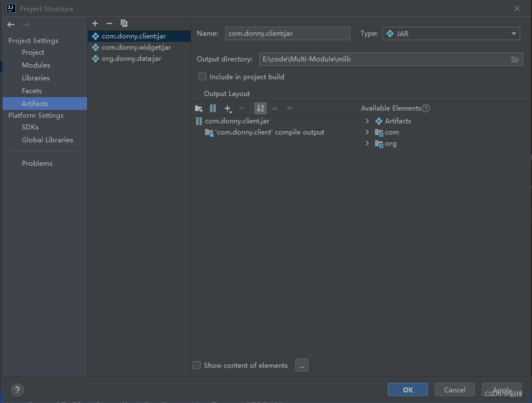The width and height of the screenshot is (532, 403).
Task: Open Global Libraries settings
Action: pos(47,140)
